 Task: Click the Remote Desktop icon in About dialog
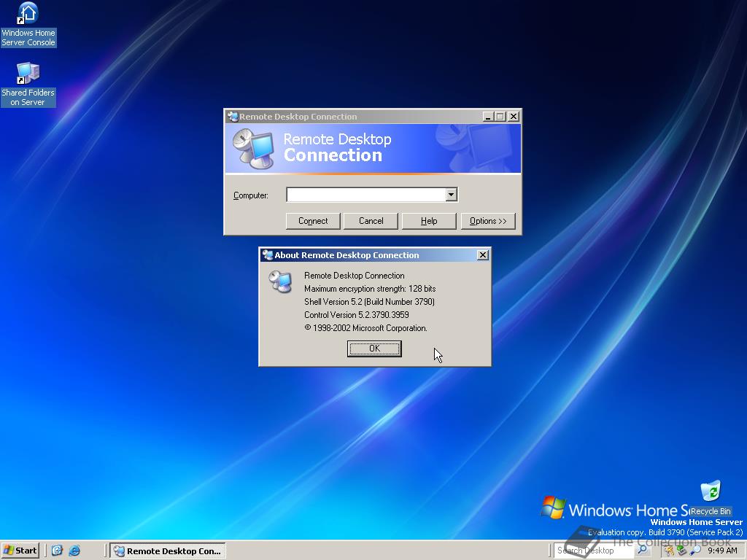point(280,281)
